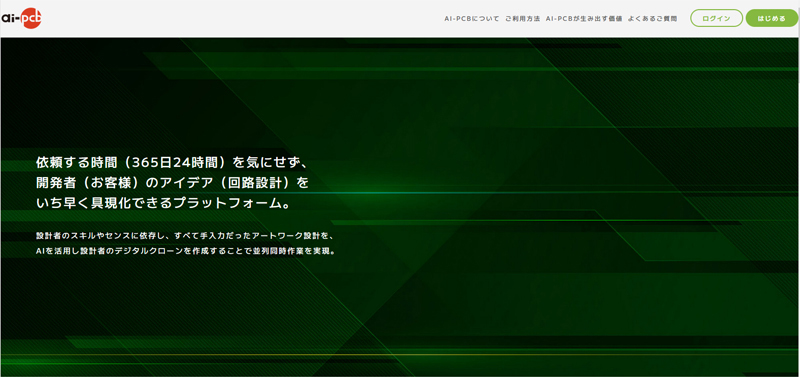Click the green はじめる button

pos(771,18)
